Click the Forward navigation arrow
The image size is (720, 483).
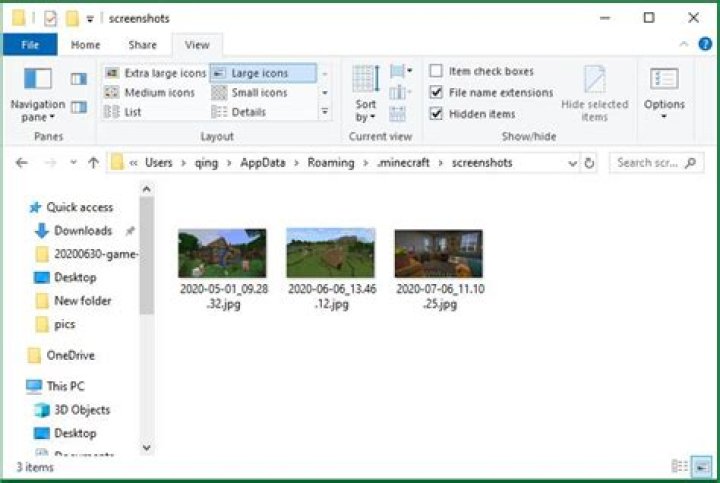[50, 163]
